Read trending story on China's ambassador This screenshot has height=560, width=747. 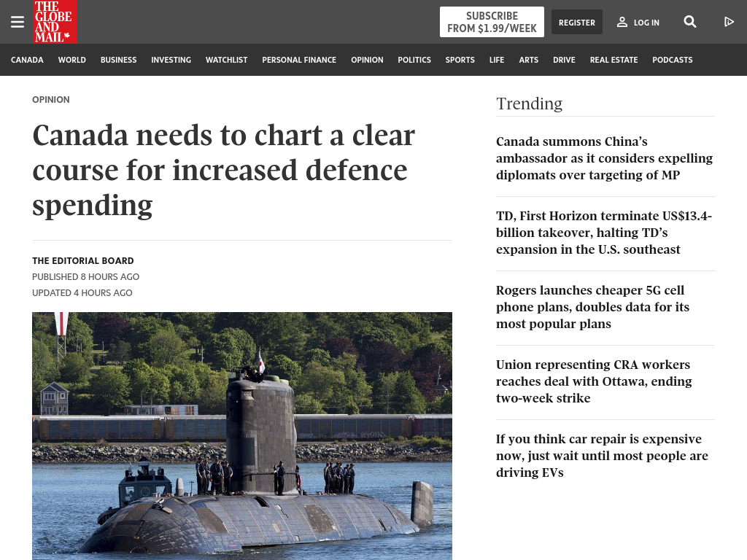pos(604,158)
